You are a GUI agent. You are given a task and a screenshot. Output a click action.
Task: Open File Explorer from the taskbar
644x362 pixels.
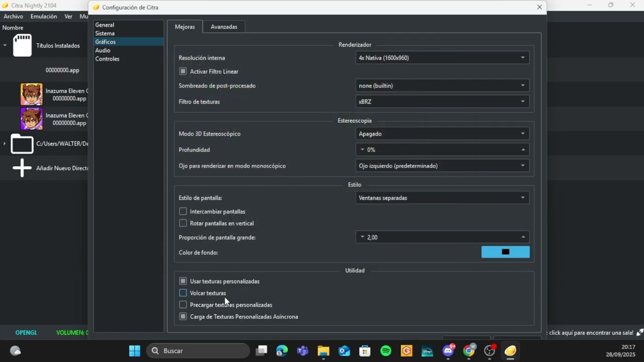pyautogui.click(x=323, y=350)
